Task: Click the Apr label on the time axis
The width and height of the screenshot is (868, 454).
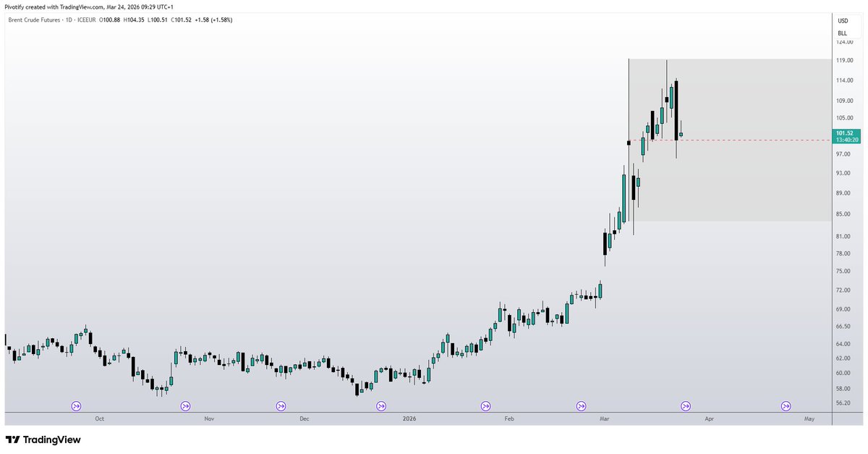Action: coord(709,419)
